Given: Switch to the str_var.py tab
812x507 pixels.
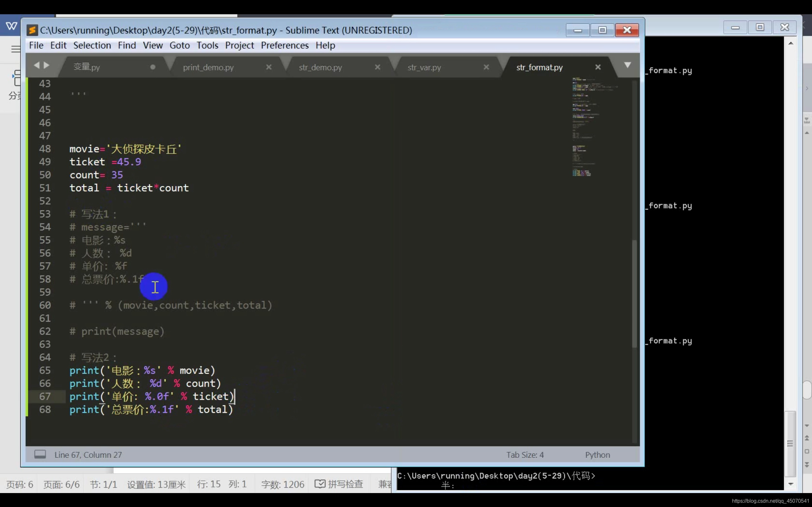Looking at the screenshot, I should coord(424,67).
